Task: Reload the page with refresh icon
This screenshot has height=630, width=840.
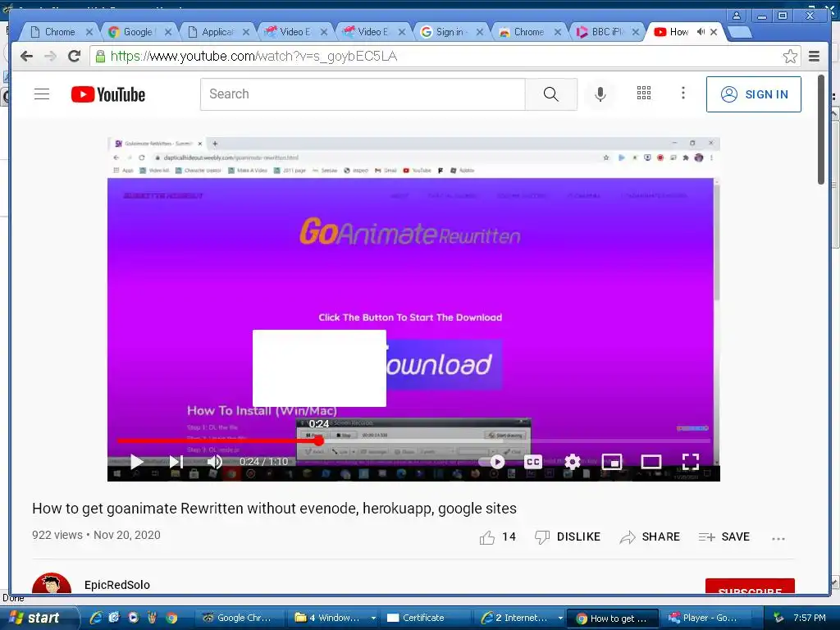Action: coord(74,57)
